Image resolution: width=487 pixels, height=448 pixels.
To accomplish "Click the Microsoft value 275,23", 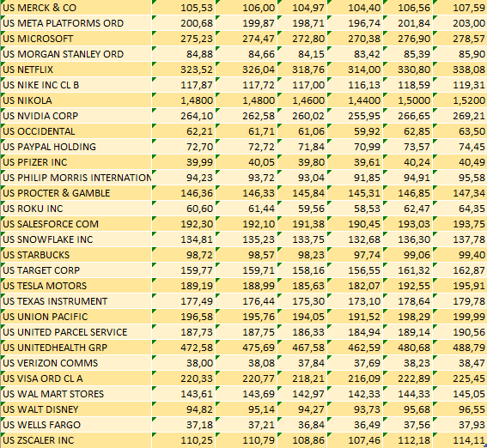I will tap(184, 39).
